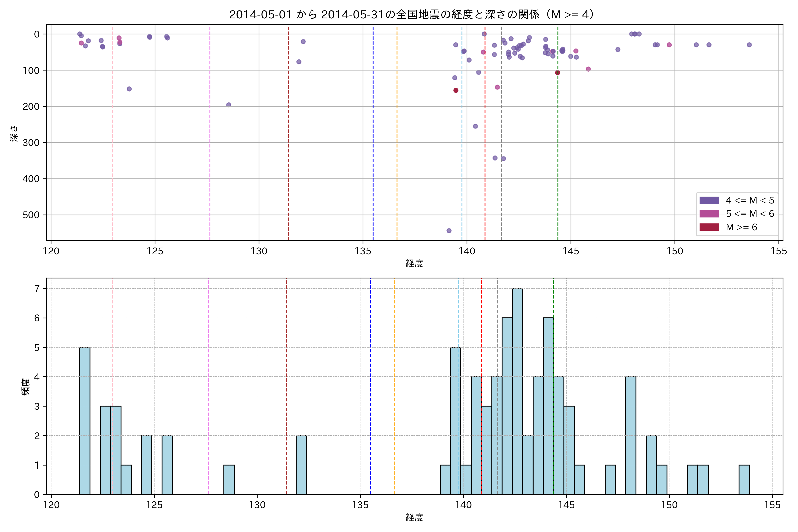
Task: Click the M >= 6 legend text
Action: pos(741,227)
